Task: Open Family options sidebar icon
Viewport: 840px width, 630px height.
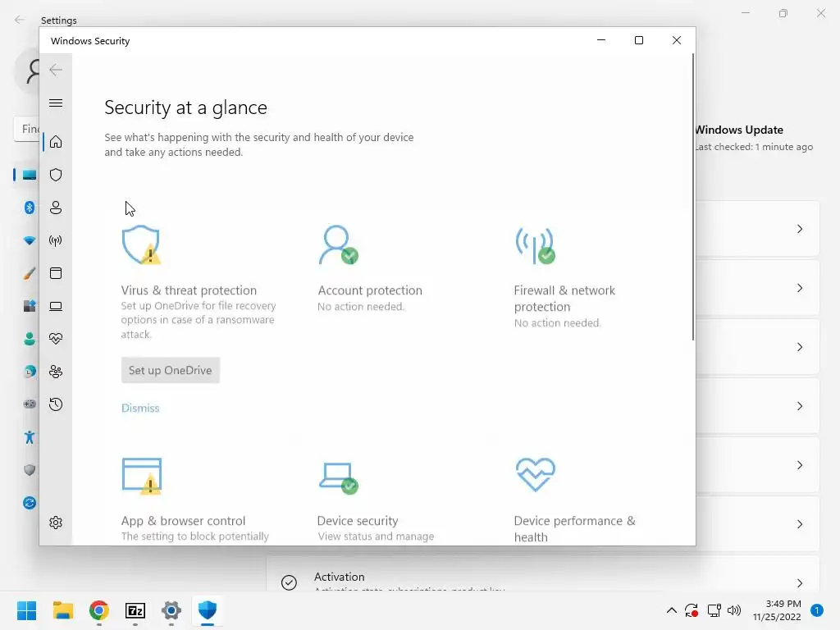Action: tap(56, 372)
